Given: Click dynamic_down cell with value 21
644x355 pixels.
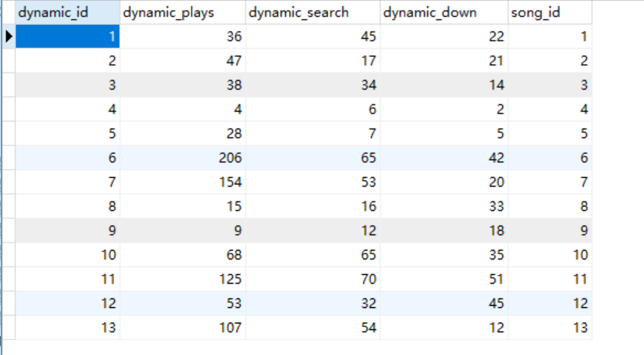Looking at the screenshot, I should tap(444, 61).
